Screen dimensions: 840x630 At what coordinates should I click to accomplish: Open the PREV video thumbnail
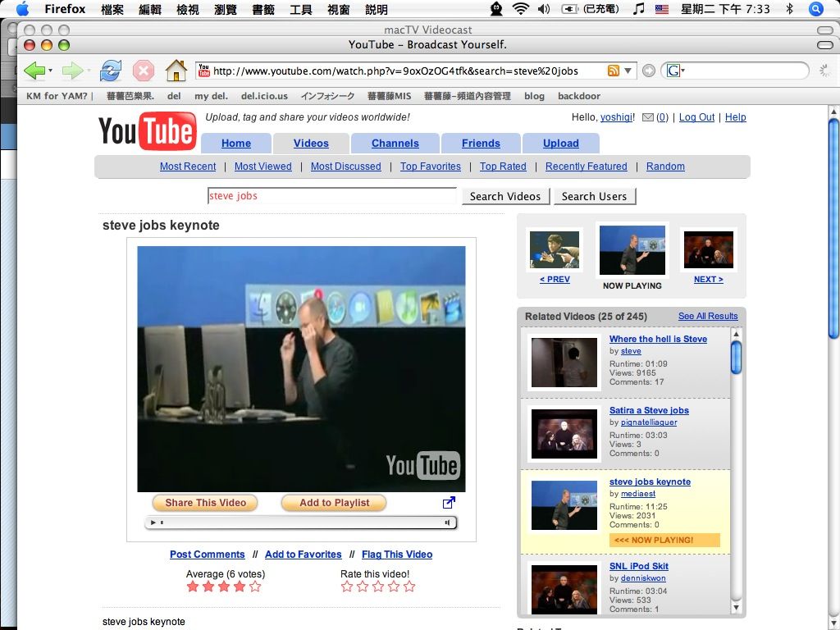coord(555,249)
